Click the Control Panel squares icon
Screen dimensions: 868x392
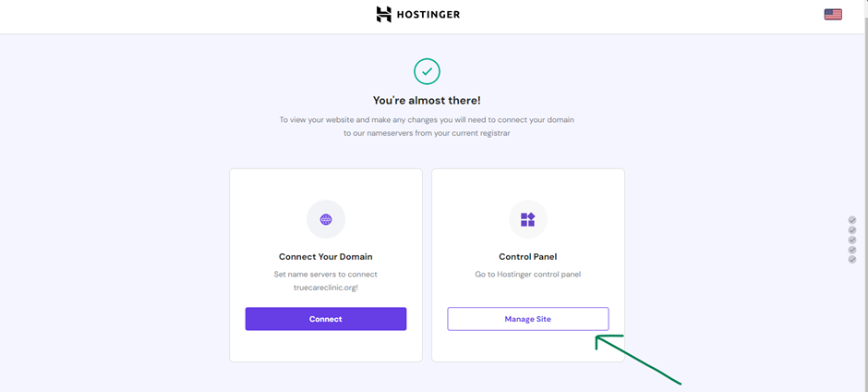527,219
